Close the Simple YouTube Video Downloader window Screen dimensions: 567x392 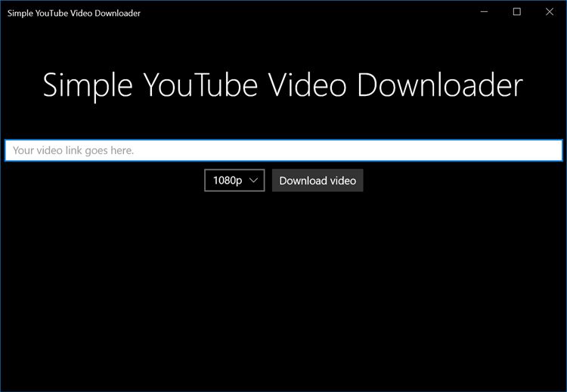(550, 12)
